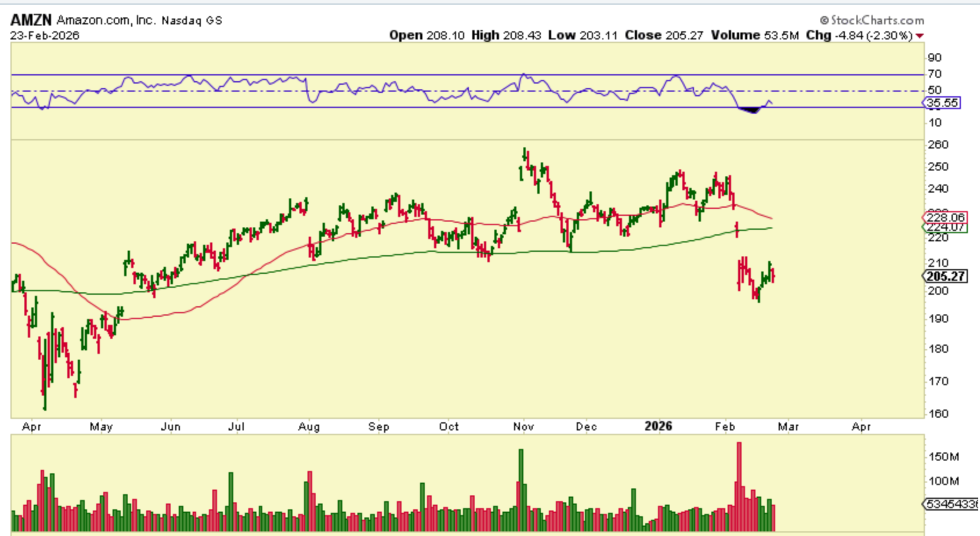980x536 pixels.
Task: Click the 2026 year label on time axis
Action: [659, 426]
